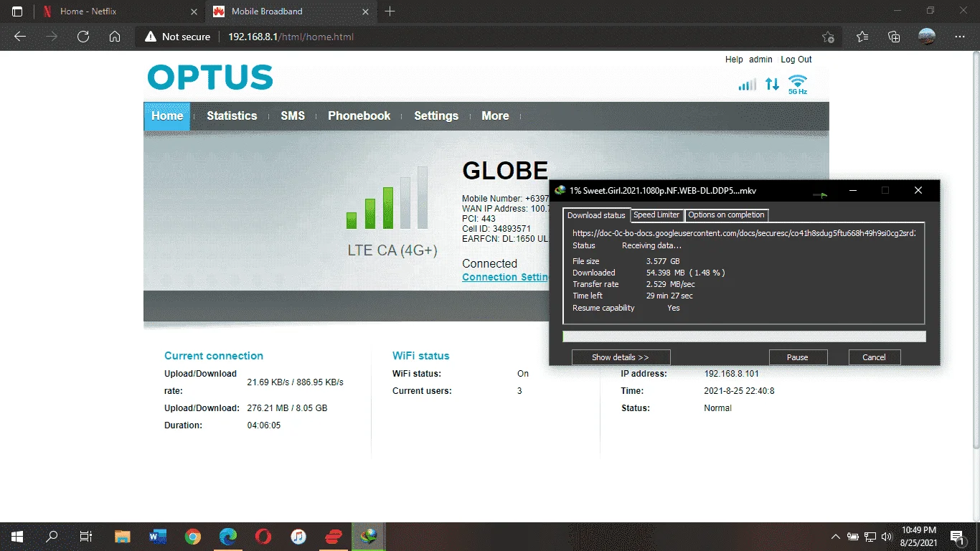The height and width of the screenshot is (551, 980).
Task: Open File Explorer from taskbar
Action: tap(123, 536)
